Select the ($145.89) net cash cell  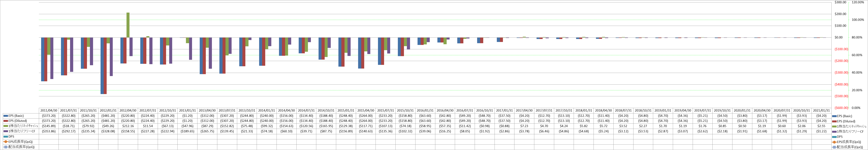[49, 126]
